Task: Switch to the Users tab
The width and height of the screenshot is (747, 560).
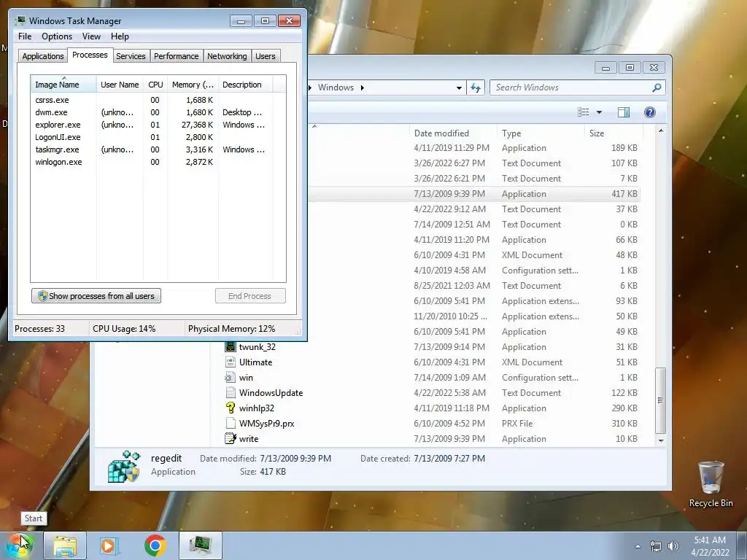Action: tap(266, 56)
